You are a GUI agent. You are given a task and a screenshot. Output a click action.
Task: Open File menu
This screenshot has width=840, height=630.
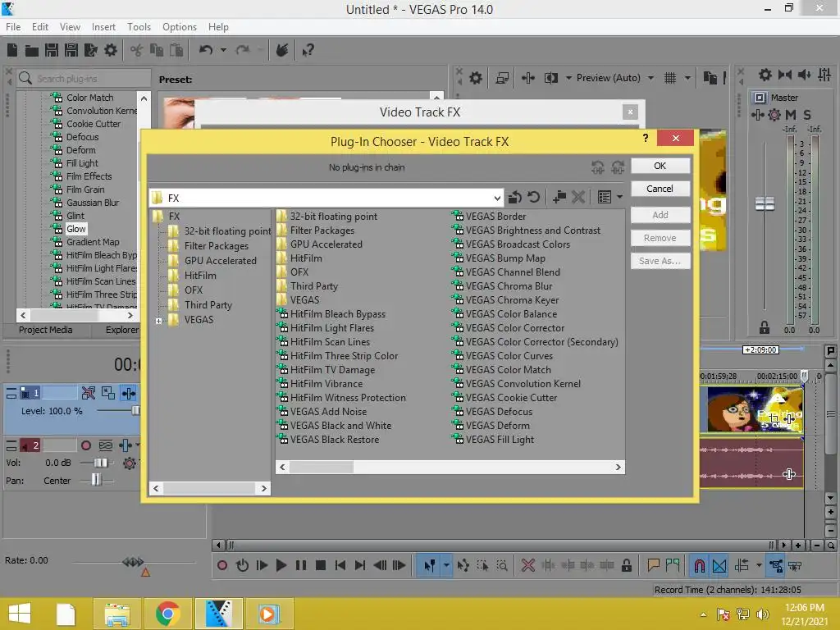[13, 27]
